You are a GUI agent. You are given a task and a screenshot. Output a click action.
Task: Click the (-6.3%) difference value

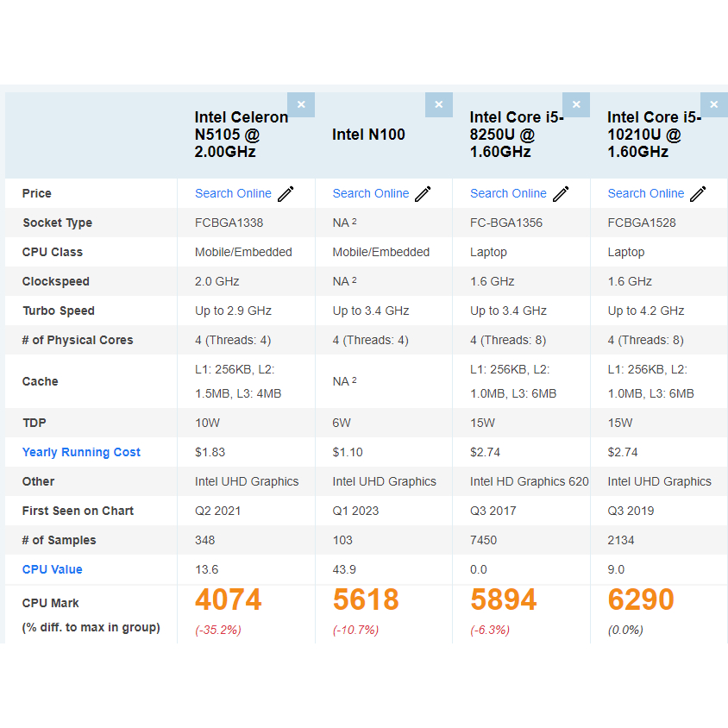click(x=490, y=630)
